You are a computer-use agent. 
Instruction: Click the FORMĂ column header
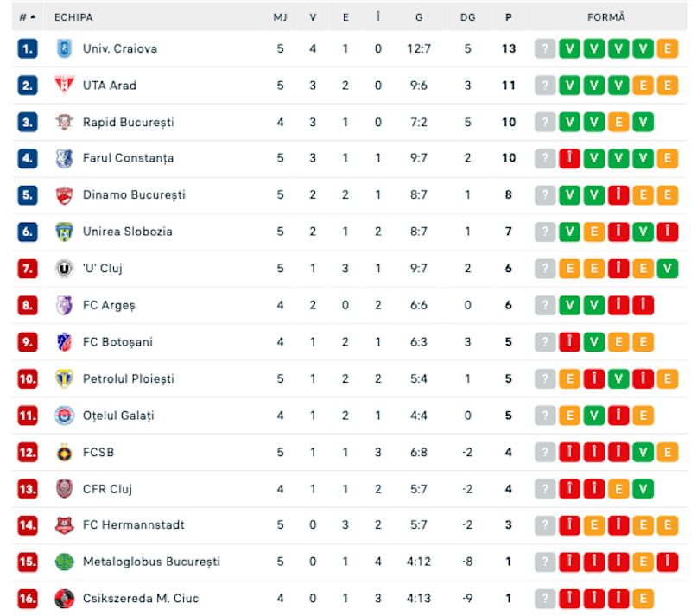(606, 17)
